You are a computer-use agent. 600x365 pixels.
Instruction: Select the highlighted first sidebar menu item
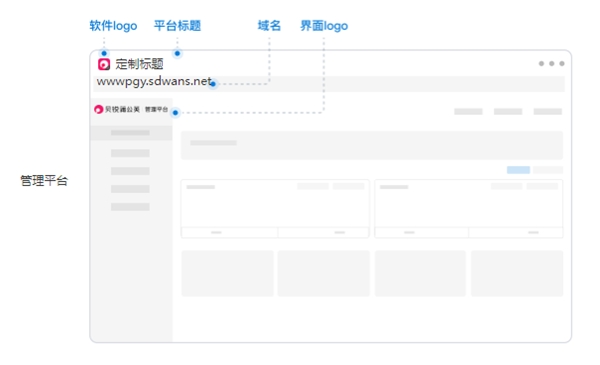tap(131, 133)
